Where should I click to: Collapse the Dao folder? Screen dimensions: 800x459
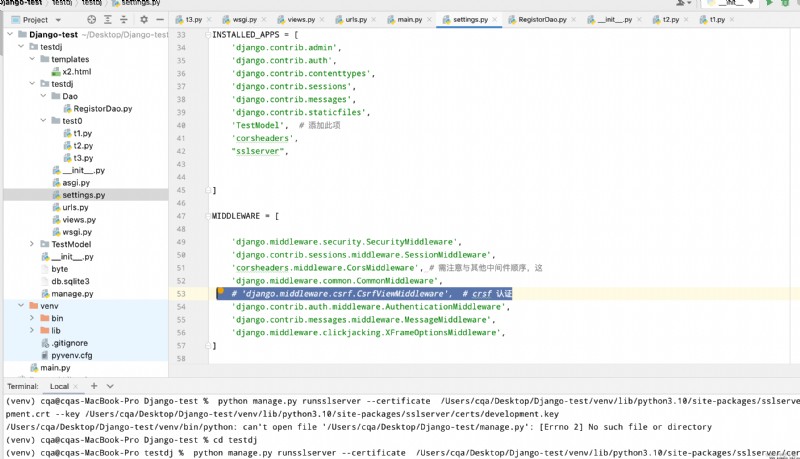(x=43, y=96)
